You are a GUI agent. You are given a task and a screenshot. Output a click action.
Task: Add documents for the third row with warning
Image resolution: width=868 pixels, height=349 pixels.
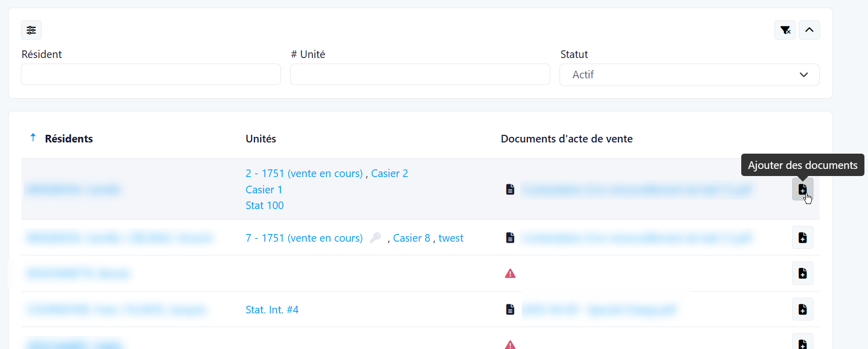(803, 273)
